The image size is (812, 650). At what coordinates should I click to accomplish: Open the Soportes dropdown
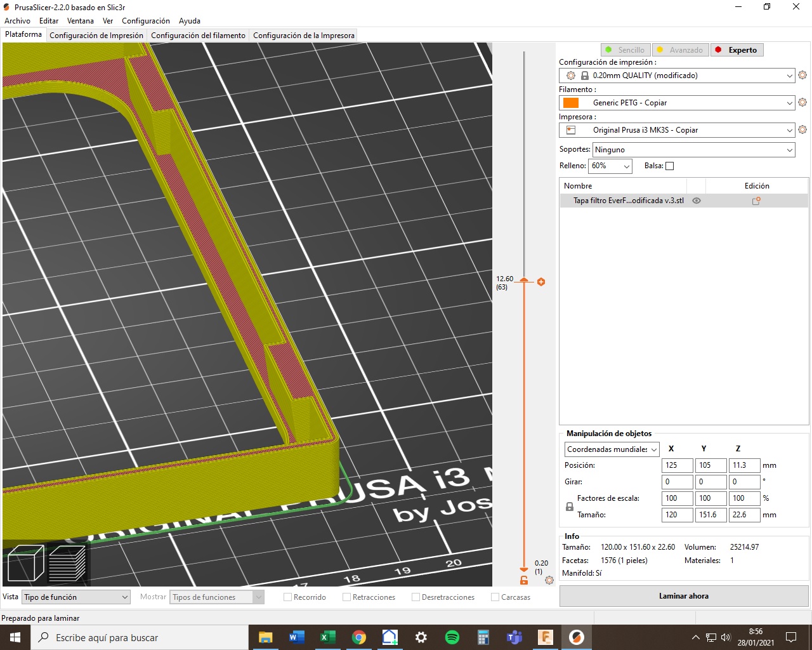coord(693,150)
